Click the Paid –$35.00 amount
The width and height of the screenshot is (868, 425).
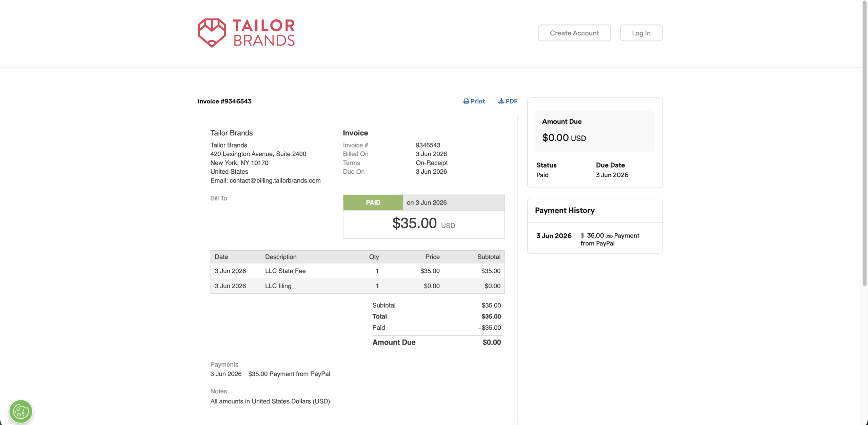click(x=490, y=328)
